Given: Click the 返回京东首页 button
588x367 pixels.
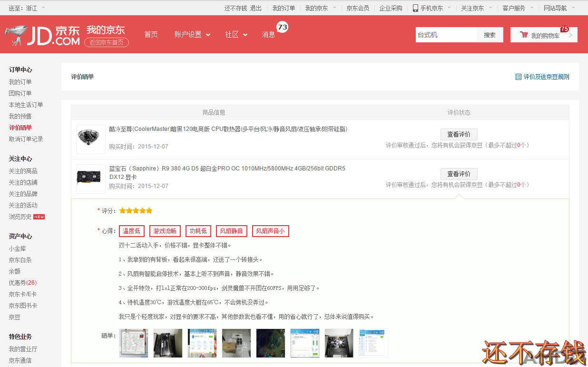Looking at the screenshot, I should coord(107,42).
